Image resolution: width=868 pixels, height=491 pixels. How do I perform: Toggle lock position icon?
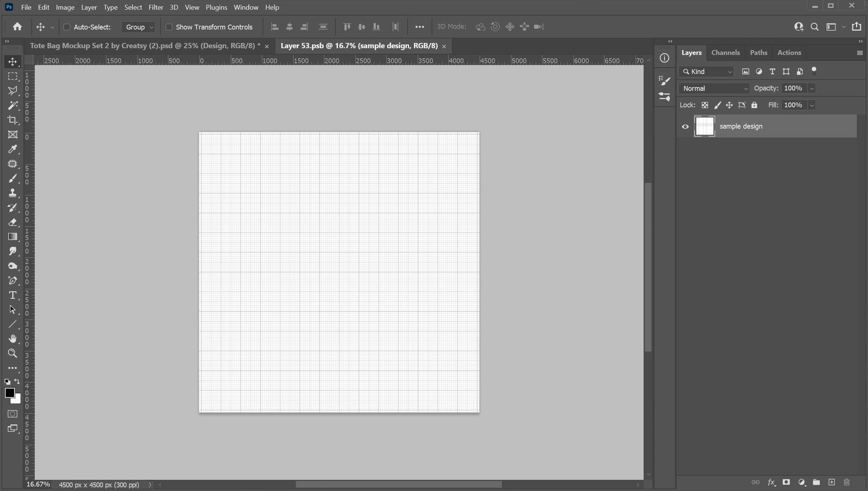coord(729,105)
